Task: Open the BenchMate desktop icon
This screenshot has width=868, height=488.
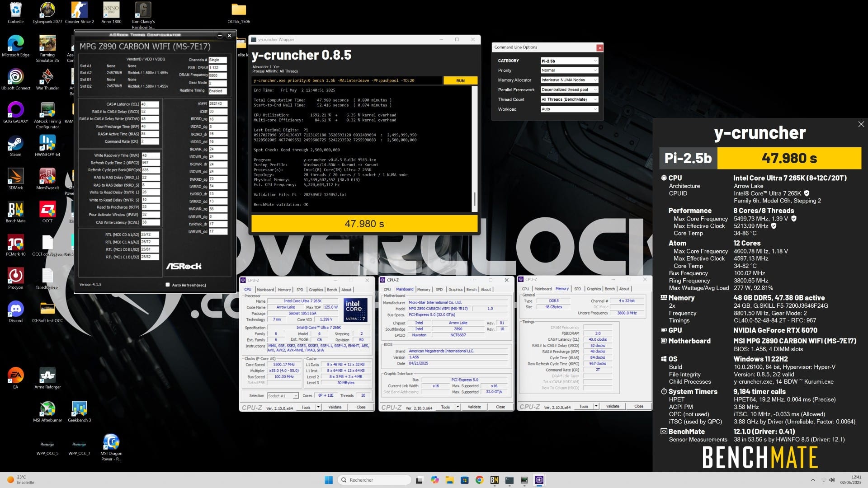Action: [x=15, y=212]
